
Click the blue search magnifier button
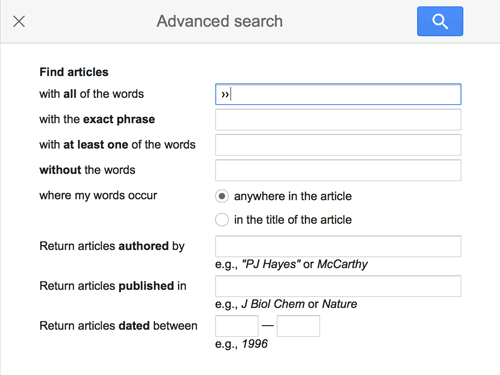click(x=440, y=21)
